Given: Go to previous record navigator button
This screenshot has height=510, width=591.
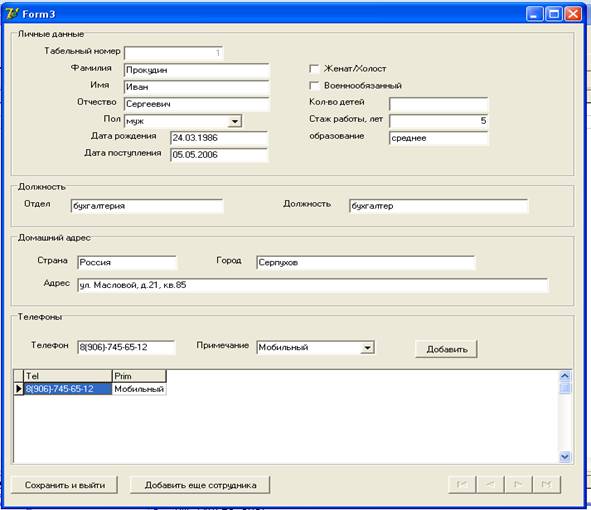Looking at the screenshot, I should [490, 484].
